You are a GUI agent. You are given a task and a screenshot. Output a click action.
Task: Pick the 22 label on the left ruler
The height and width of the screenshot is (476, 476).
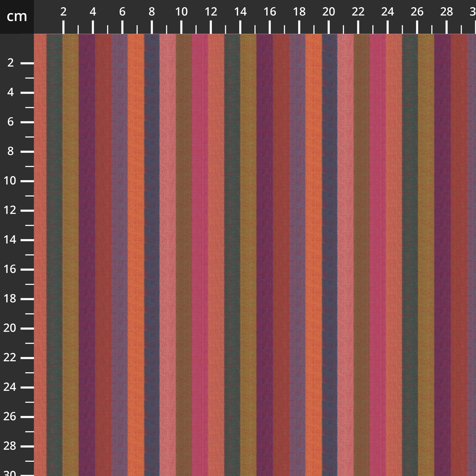point(10,357)
